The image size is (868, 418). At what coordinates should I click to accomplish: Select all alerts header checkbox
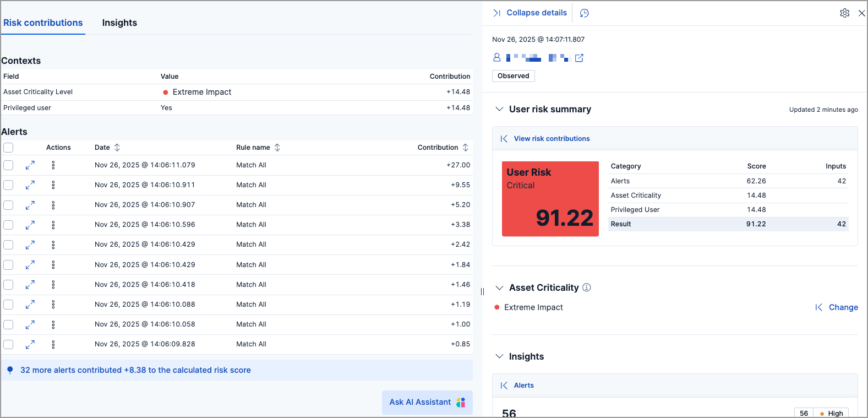point(8,148)
